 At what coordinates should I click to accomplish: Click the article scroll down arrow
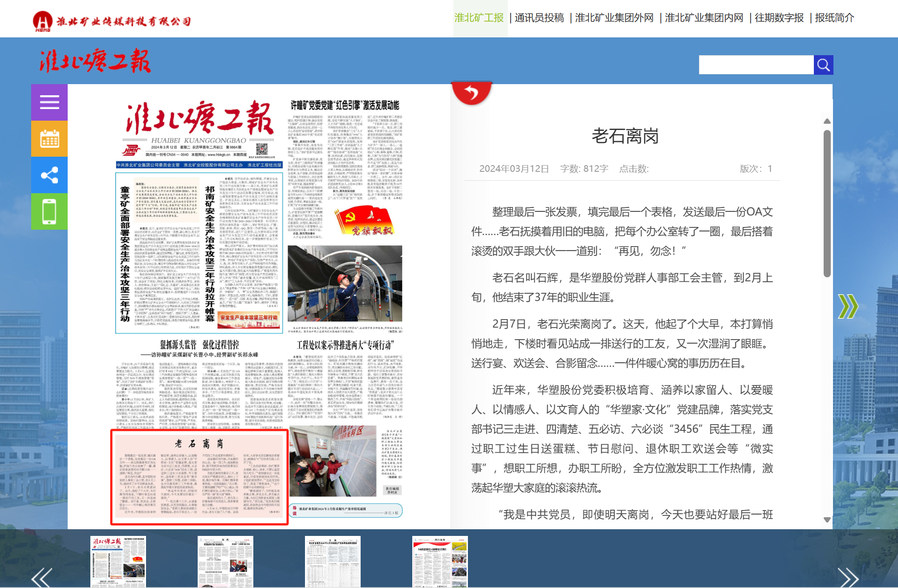[827, 519]
